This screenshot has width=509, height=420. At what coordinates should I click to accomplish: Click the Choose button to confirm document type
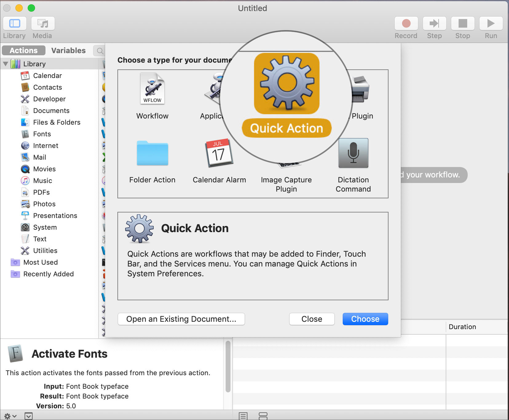(x=365, y=319)
